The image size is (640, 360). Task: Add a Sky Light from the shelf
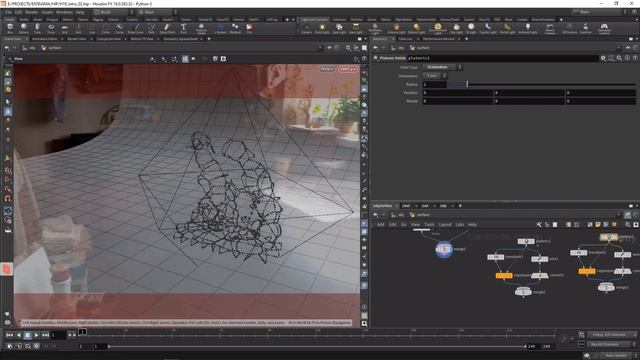456,28
